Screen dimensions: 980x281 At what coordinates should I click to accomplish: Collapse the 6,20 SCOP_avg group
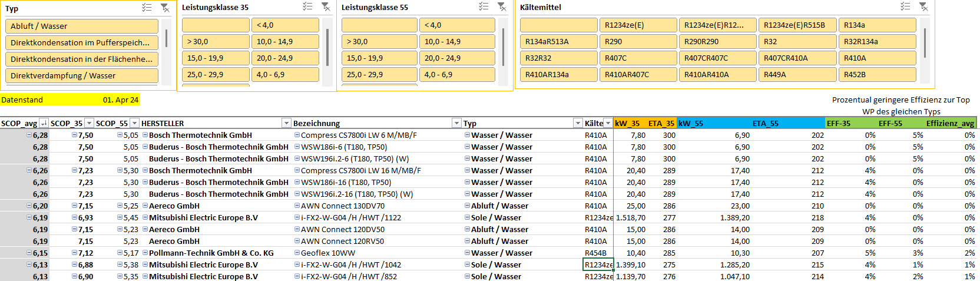[29, 206]
